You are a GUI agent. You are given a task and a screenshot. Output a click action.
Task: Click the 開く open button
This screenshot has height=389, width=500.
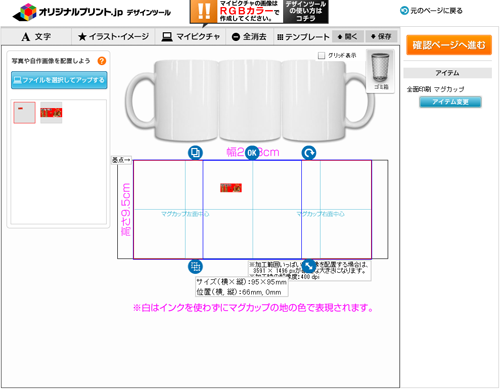348,36
